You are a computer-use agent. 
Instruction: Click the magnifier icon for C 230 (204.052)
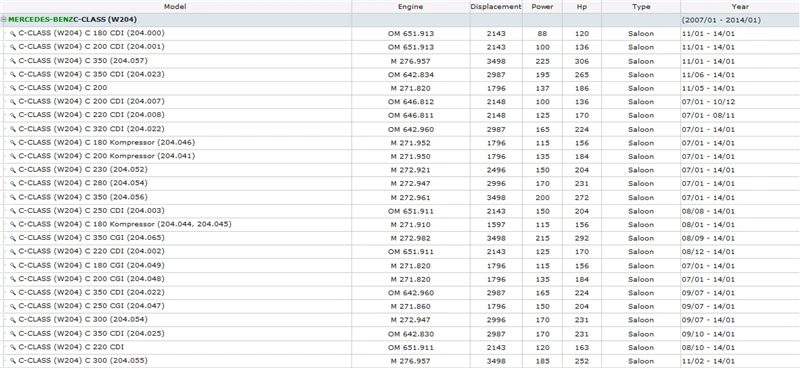[x=13, y=170]
